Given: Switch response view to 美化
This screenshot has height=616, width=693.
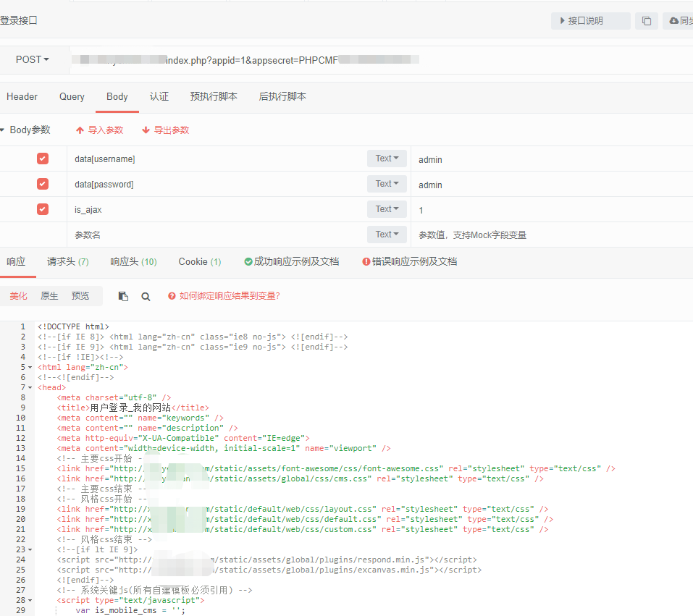Looking at the screenshot, I should point(19,296).
